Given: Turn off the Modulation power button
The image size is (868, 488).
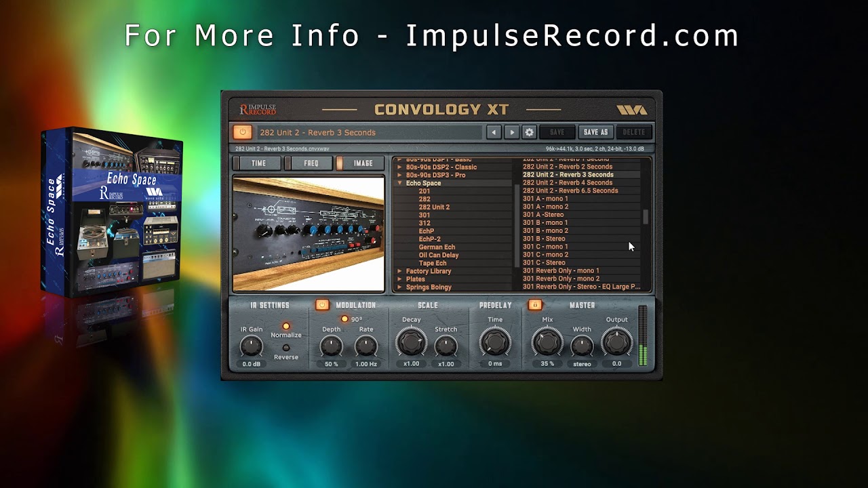Looking at the screenshot, I should [x=322, y=305].
